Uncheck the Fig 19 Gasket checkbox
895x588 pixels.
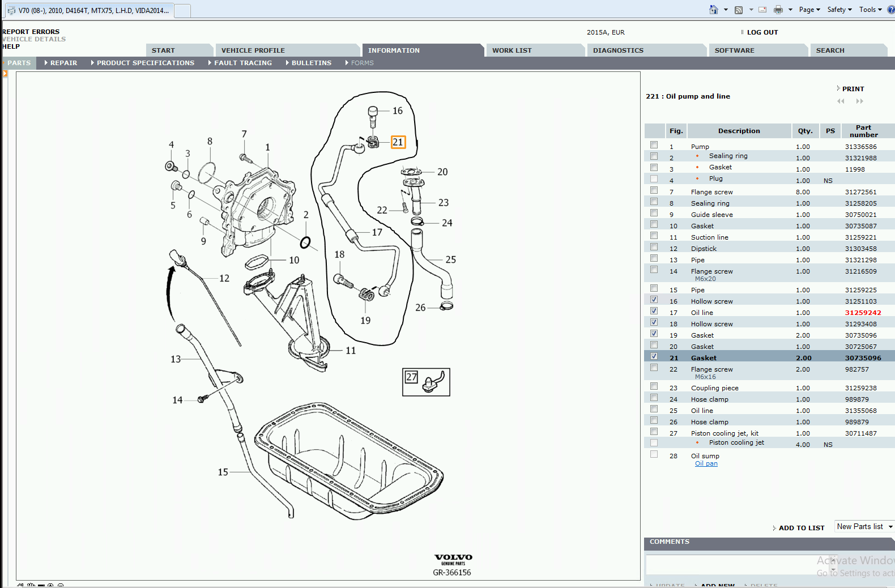pos(654,334)
